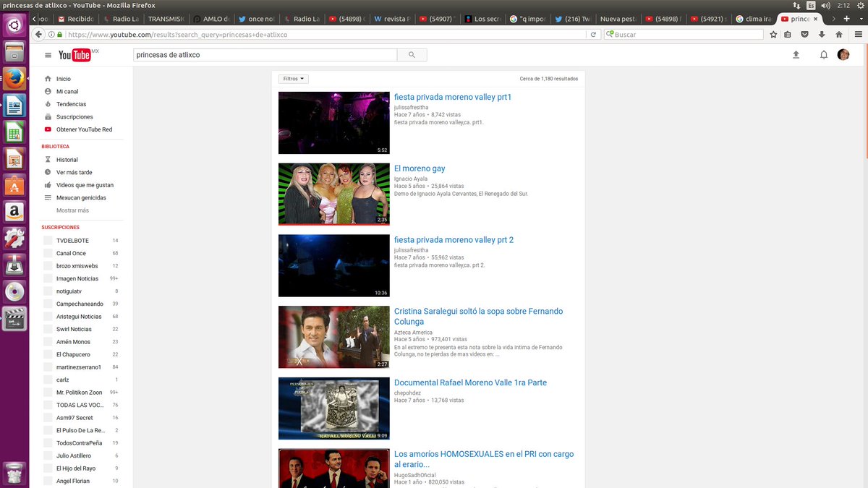The width and height of the screenshot is (868, 488).
Task: Expand Mostrar más in library
Action: click(72, 210)
